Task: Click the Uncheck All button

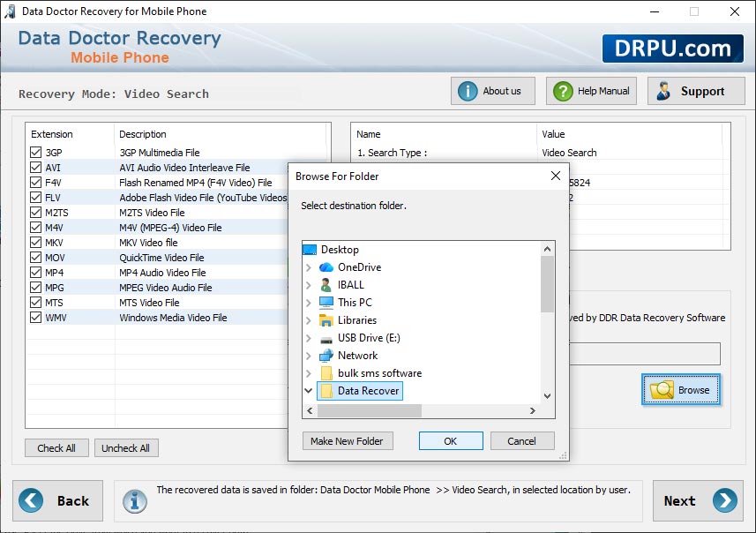Action: [x=126, y=448]
